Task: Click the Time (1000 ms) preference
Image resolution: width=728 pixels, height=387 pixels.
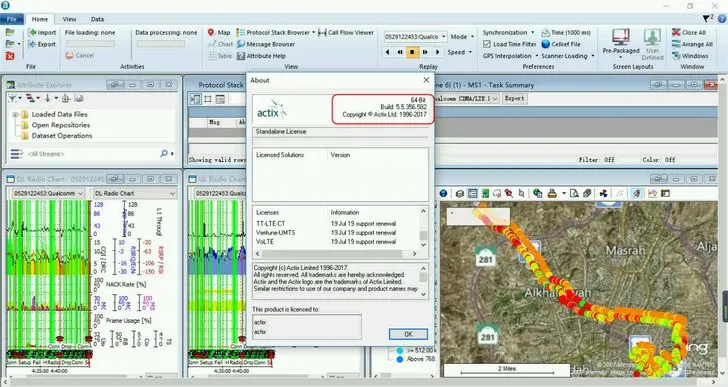Action: coord(566,32)
